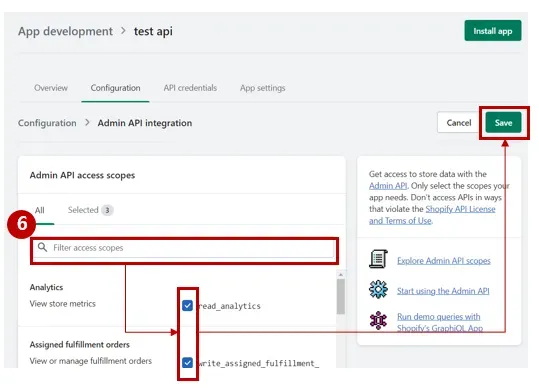Click the GraphiQL network icon
Image resolution: width=539 pixels, height=388 pixels.
pyautogui.click(x=378, y=320)
